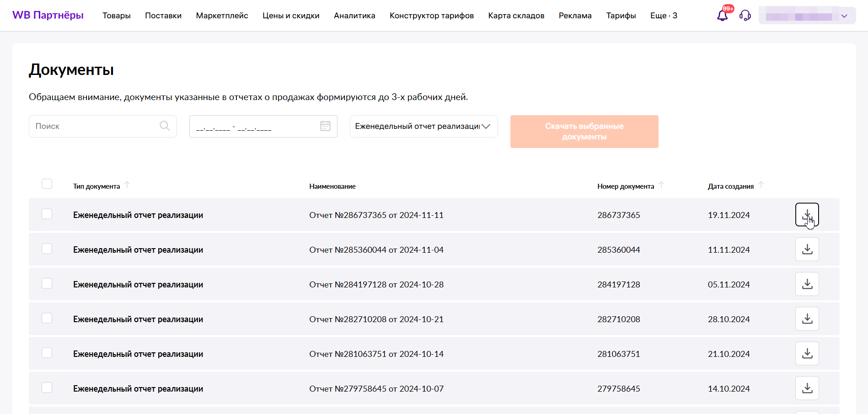Open the notifications bell icon
The width and height of the screenshot is (868, 414).
(722, 16)
